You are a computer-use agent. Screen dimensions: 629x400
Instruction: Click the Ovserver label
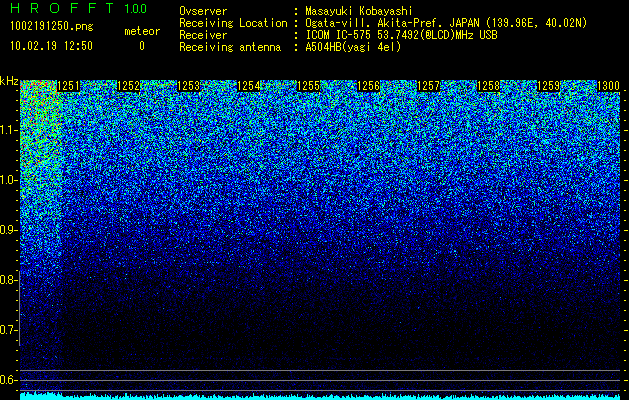[x=203, y=11]
